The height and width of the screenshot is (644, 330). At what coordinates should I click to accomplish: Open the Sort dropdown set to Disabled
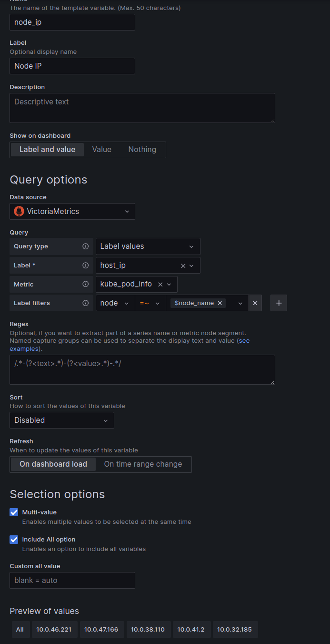(62, 420)
